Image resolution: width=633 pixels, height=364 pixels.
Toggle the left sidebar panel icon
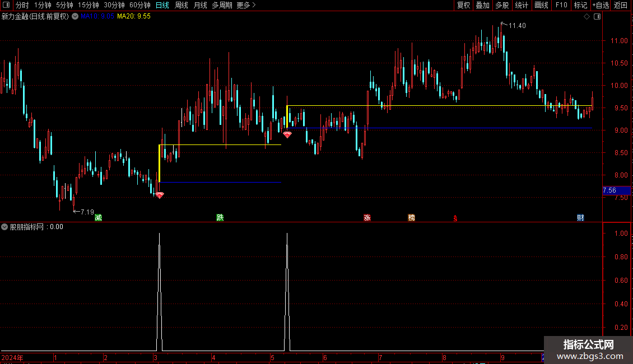tap(6, 5)
